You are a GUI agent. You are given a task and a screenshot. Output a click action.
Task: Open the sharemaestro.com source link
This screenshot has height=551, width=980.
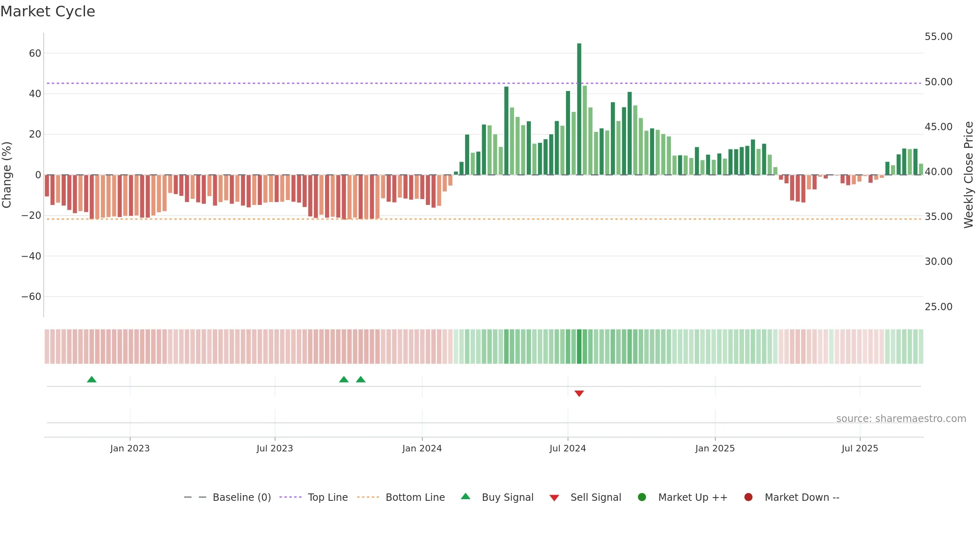coord(901,418)
